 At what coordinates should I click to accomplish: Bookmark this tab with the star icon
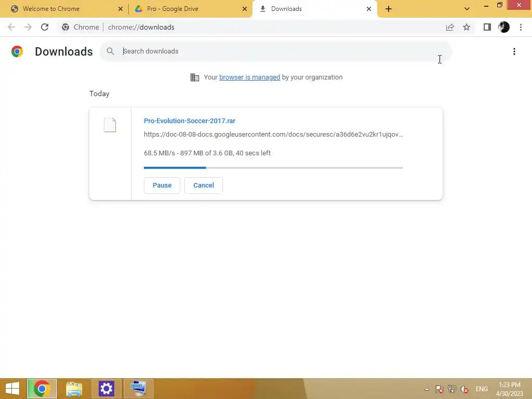coord(467,27)
